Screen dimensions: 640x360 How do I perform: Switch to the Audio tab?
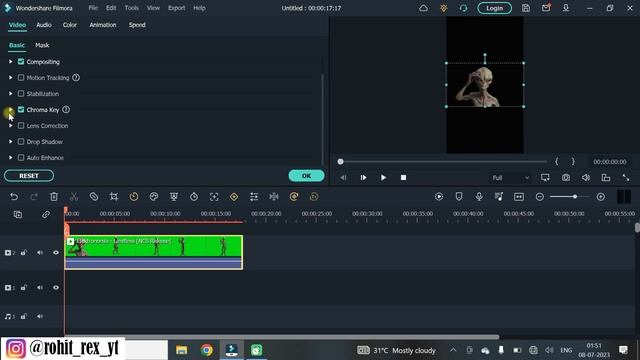click(x=44, y=25)
